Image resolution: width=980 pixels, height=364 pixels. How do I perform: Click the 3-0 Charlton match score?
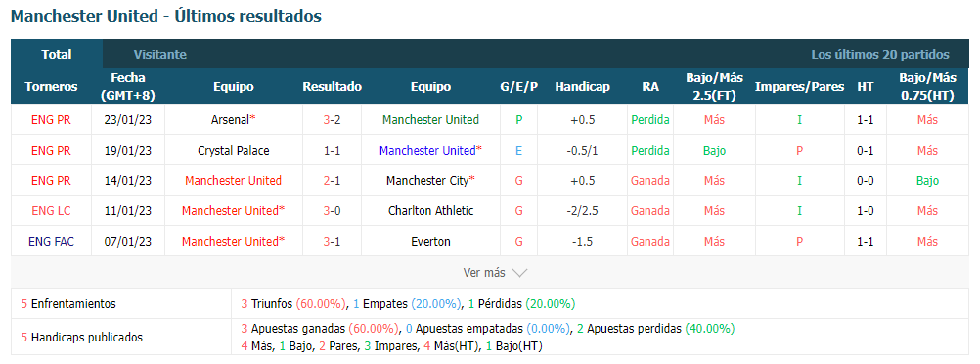[332, 211]
